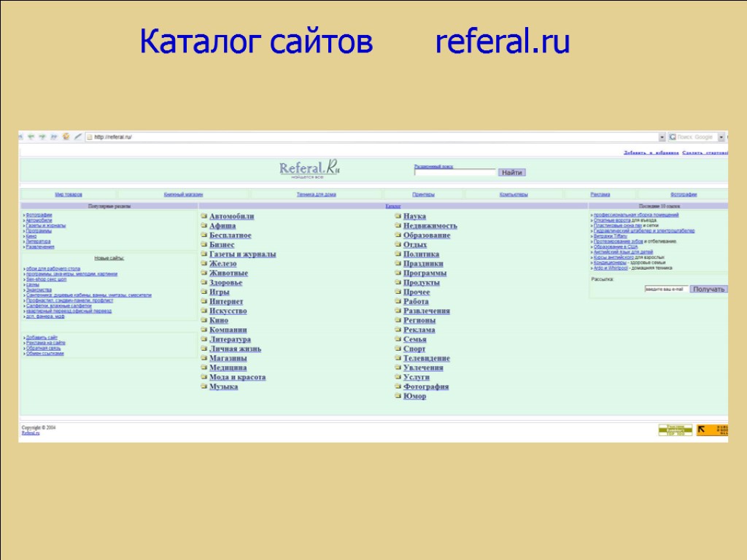Open the Мода и красота catalog category
747x560 pixels.
point(238,377)
